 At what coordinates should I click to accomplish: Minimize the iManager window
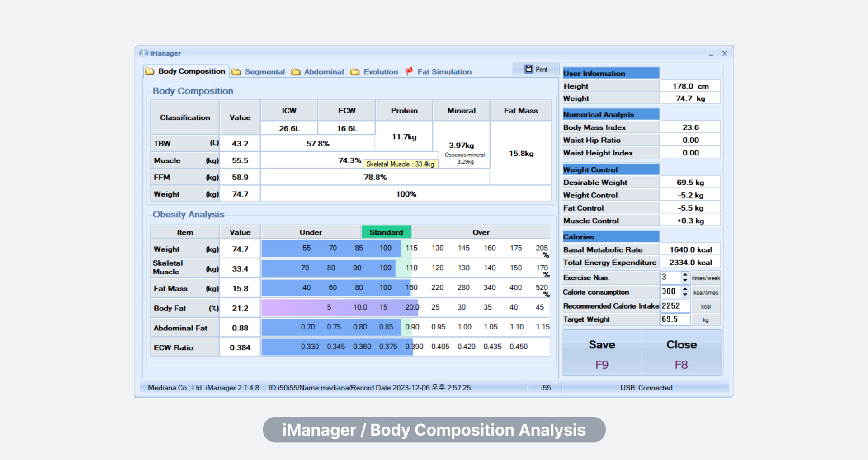coord(711,54)
